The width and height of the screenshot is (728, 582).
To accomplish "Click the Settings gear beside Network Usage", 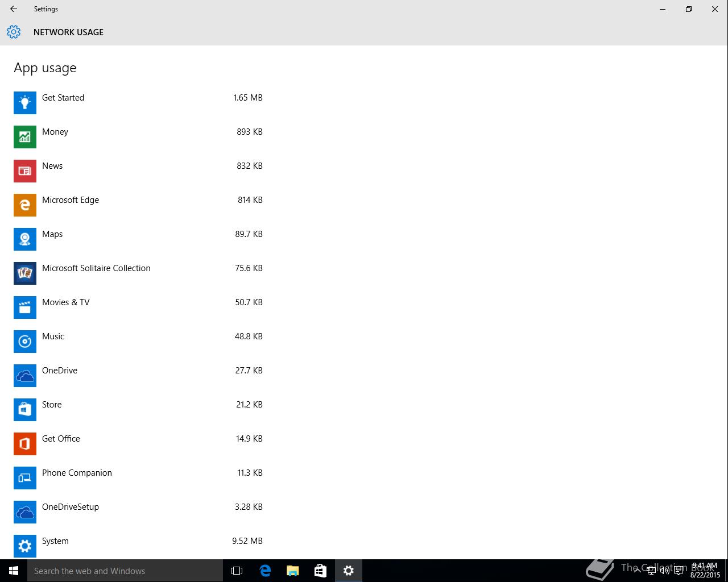I will (14, 32).
